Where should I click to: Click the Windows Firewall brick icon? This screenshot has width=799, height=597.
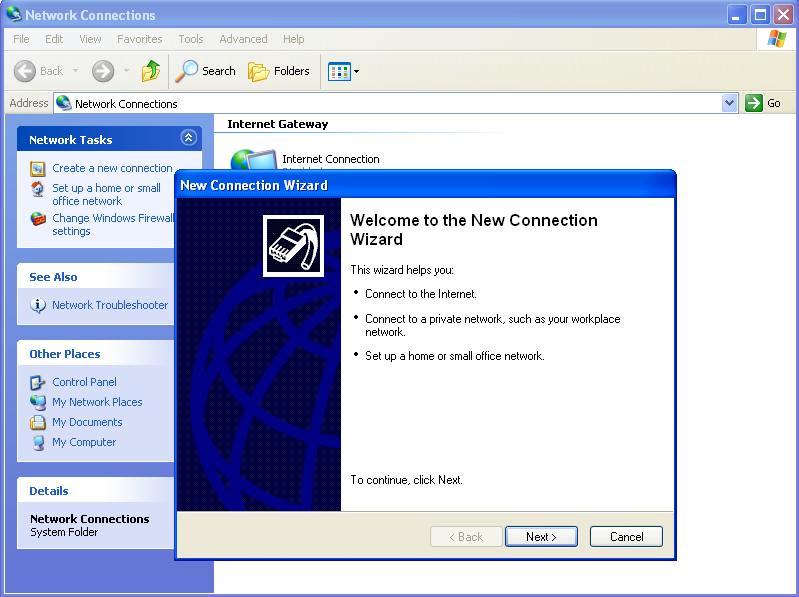click(38, 219)
